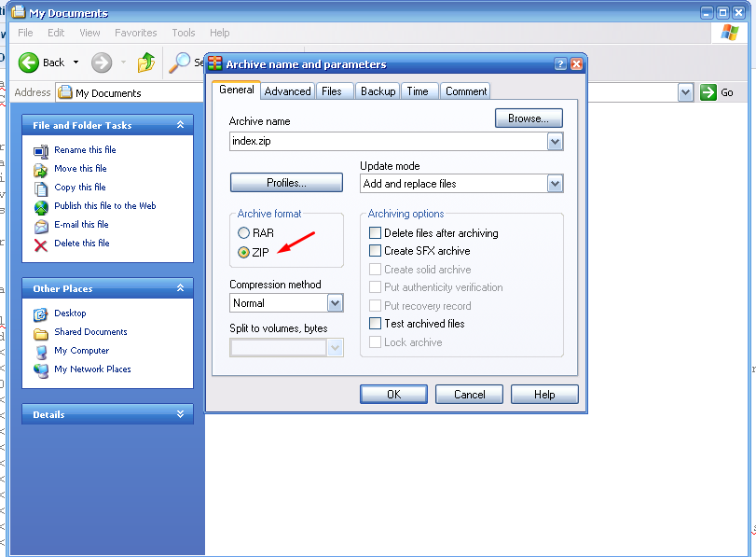
Task: Click the Create solid archive checkbox
Action: click(x=375, y=269)
